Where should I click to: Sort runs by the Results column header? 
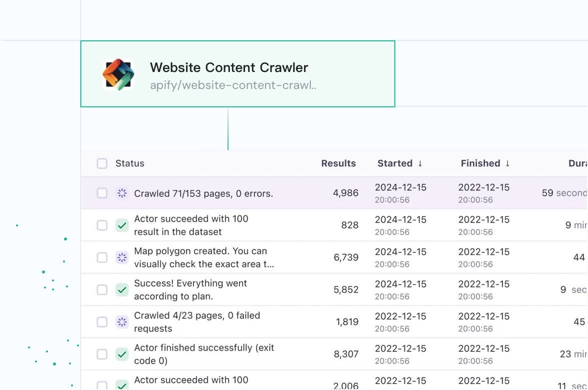click(338, 163)
